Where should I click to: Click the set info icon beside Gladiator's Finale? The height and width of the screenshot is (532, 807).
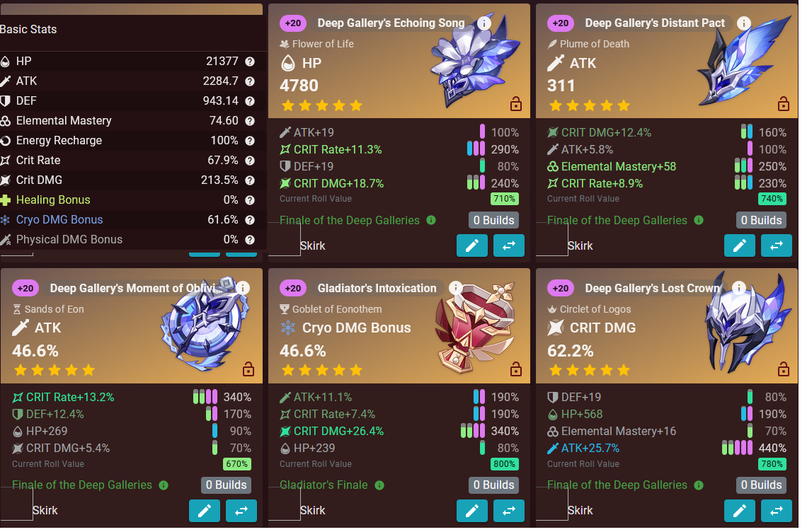379,486
